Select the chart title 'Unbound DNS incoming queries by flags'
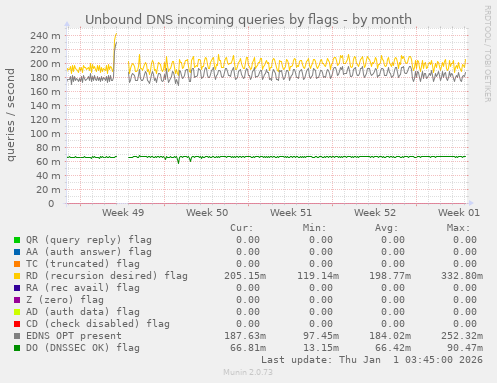The width and height of the screenshot is (497, 383). pos(212,20)
